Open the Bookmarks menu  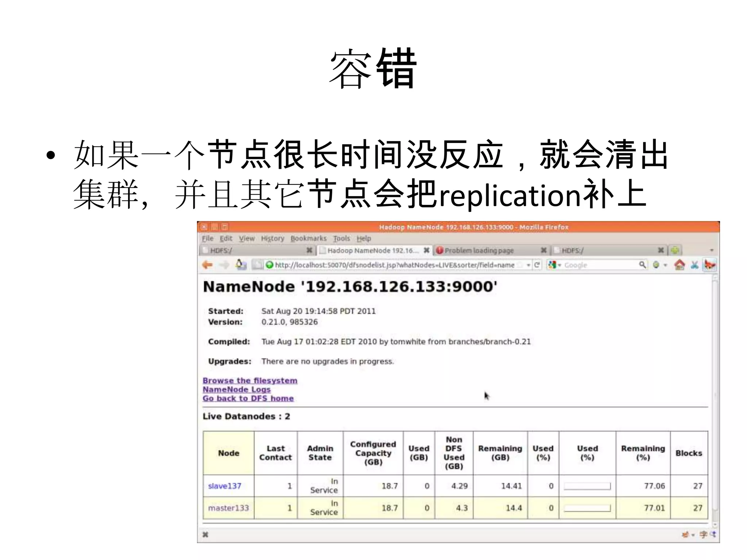[309, 238]
